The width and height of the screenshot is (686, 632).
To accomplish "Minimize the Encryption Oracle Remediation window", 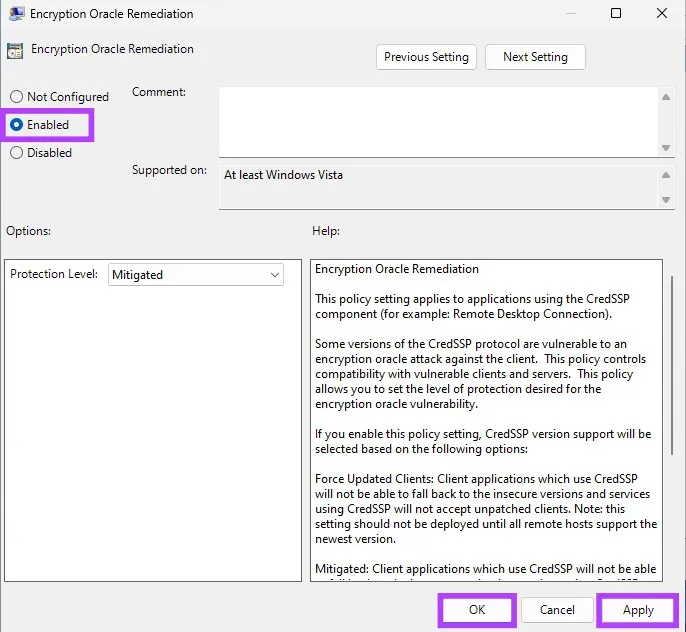I will (x=570, y=13).
